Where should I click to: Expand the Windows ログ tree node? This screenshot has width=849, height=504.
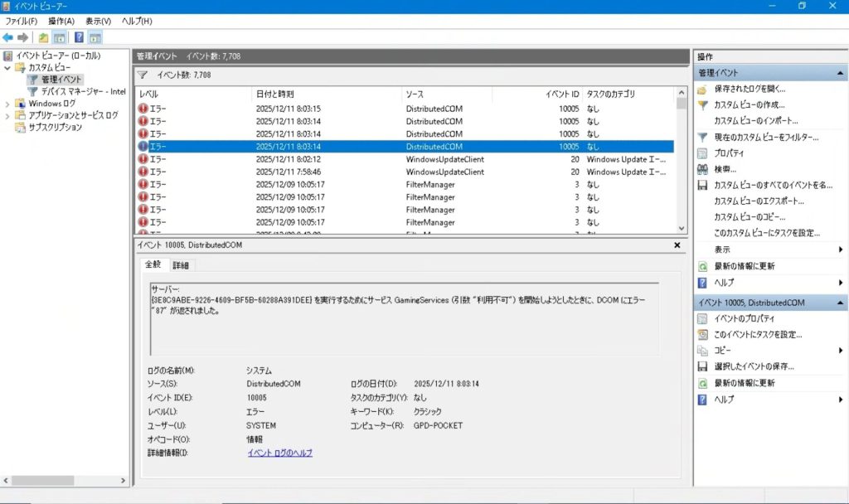click(x=7, y=104)
